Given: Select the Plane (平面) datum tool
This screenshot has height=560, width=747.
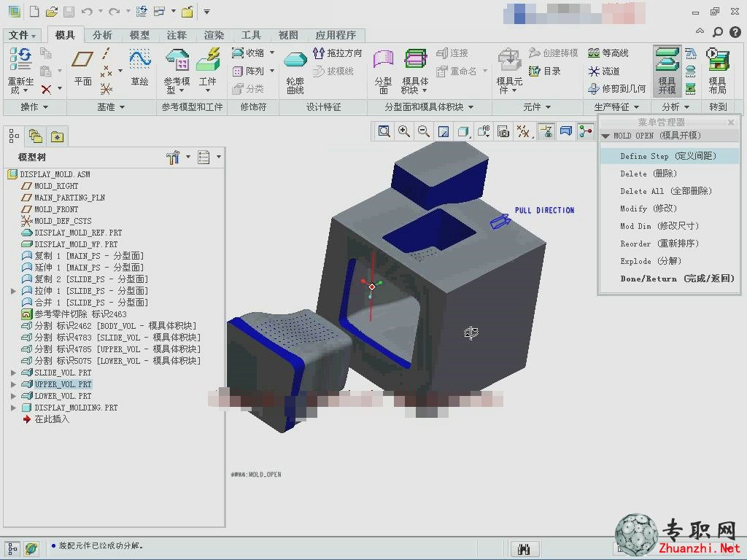Looking at the screenshot, I should [82, 60].
